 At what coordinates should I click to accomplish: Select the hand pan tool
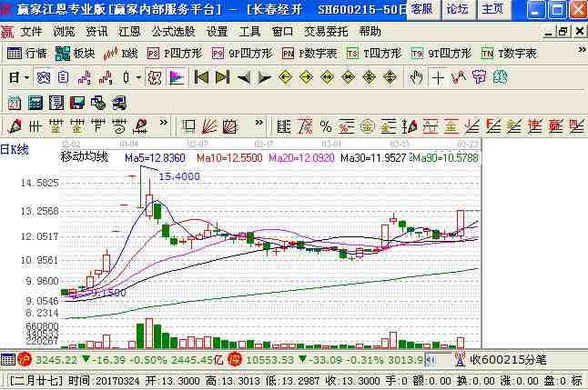point(416,77)
